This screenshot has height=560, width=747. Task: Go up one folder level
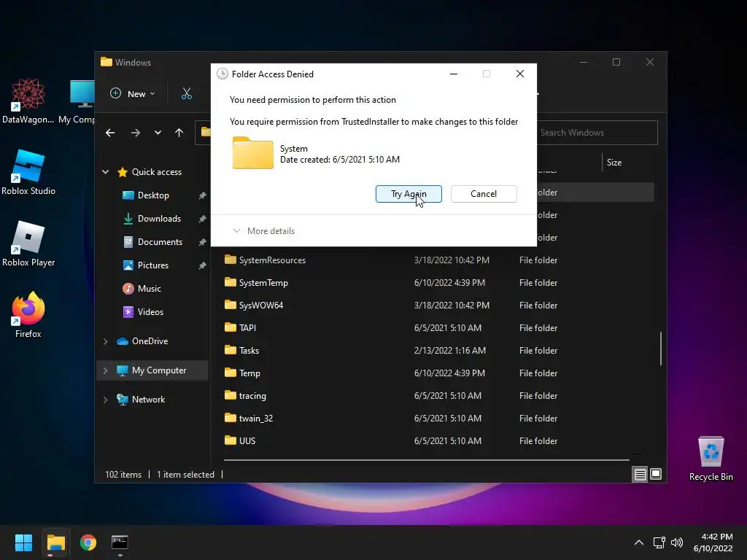pyautogui.click(x=179, y=133)
